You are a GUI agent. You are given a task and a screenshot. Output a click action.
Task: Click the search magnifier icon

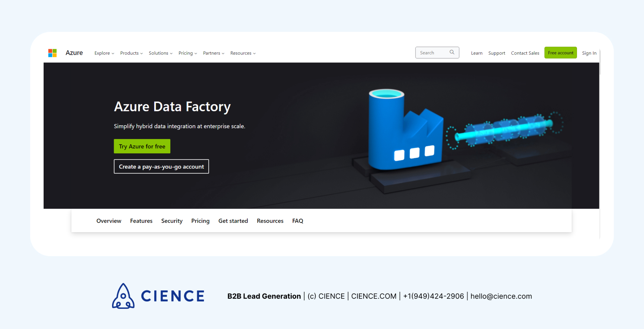(452, 52)
